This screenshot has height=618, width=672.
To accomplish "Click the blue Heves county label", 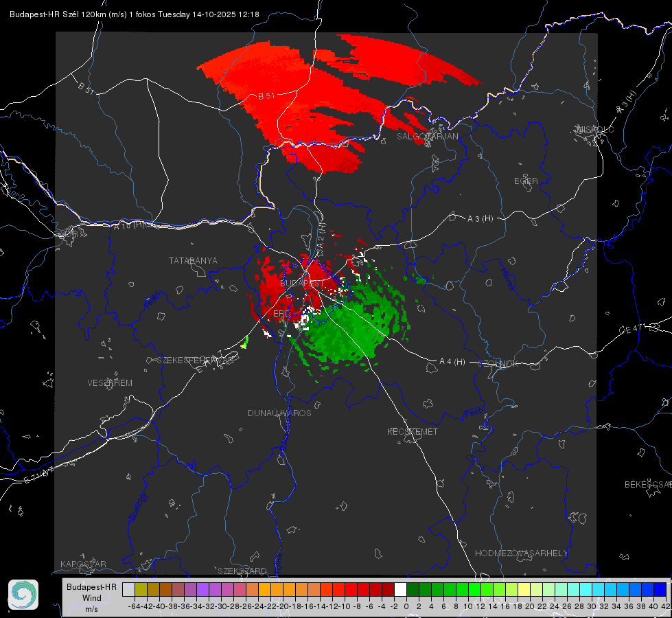I will tap(507, 278).
